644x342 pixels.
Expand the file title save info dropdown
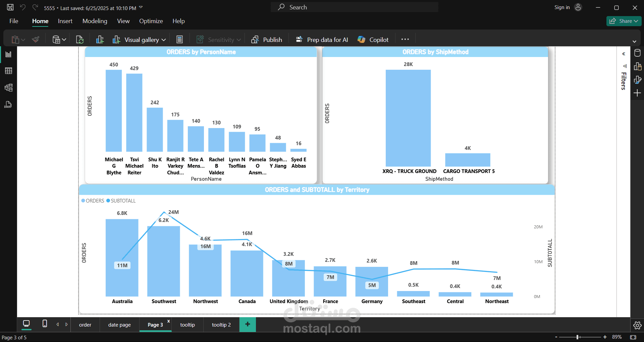pos(141,7)
